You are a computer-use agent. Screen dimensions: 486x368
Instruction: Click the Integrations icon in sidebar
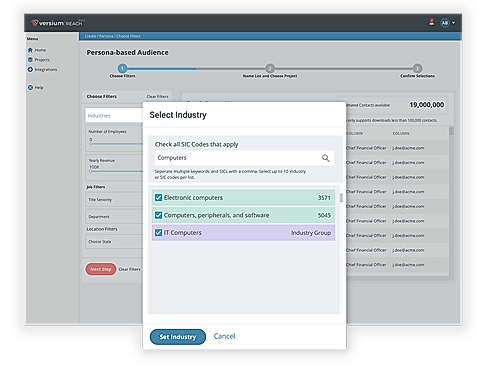point(30,69)
